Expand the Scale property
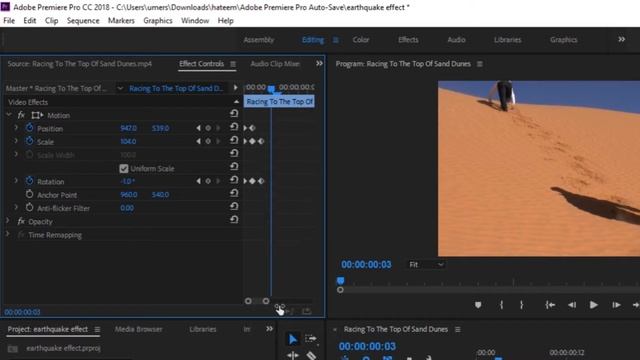This screenshot has width=640, height=360. [x=16, y=141]
